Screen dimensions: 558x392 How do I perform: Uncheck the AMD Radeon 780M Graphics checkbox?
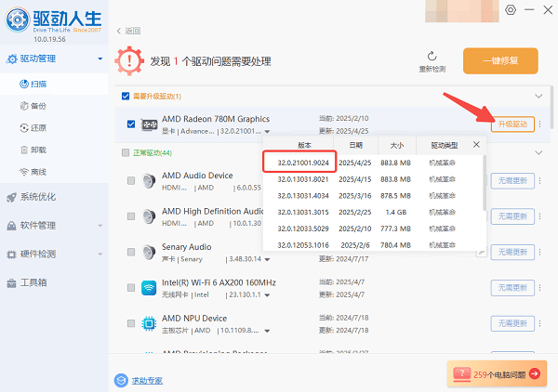[130, 124]
